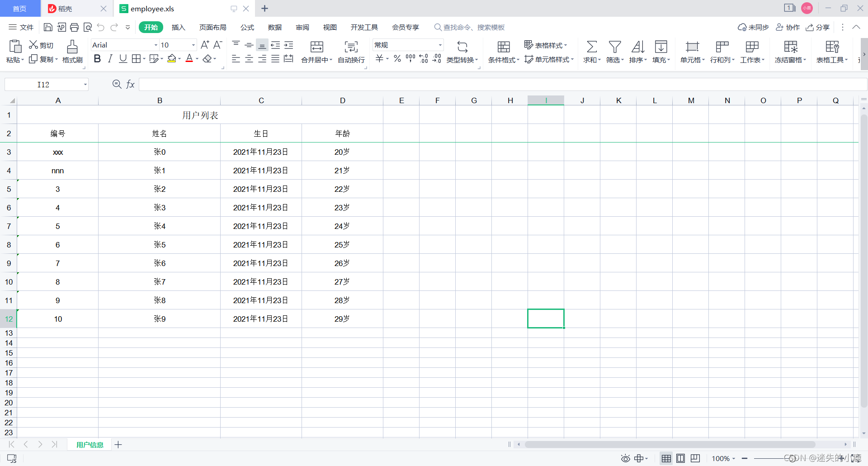Image resolution: width=868 pixels, height=466 pixels.
Task: Click the Table Tools (表格工具) icon
Action: click(832, 47)
